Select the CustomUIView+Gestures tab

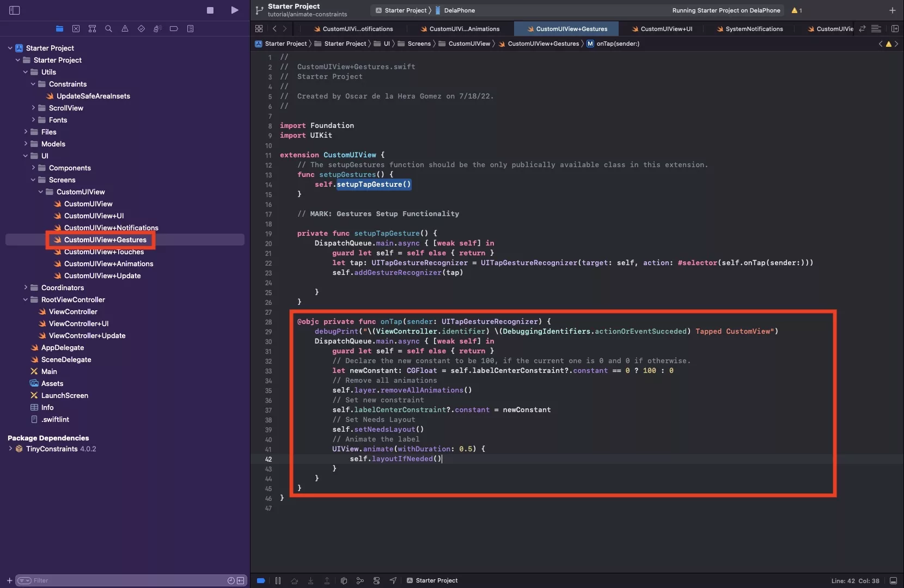coord(566,29)
